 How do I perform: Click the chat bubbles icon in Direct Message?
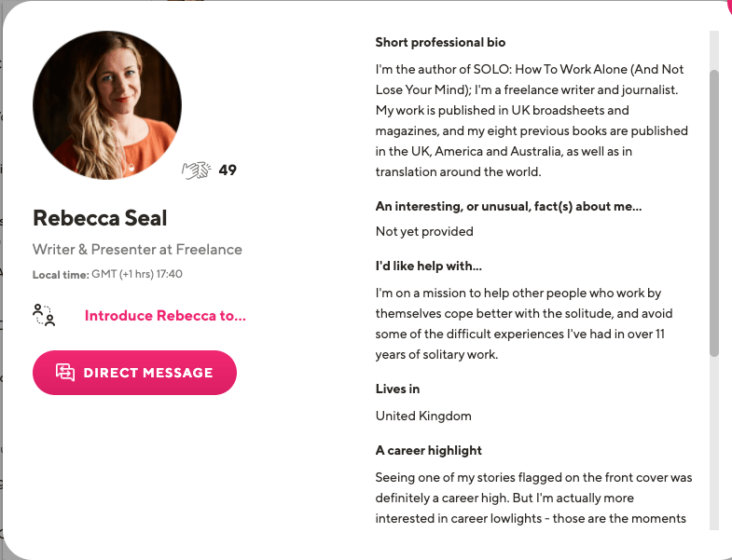pos(65,373)
